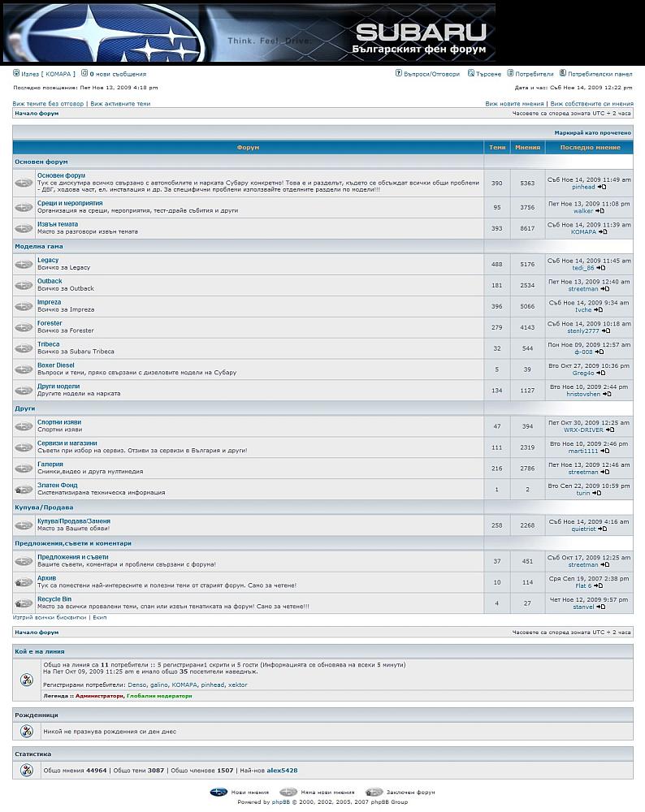
Task: Open the Екип team link
Action: pyautogui.click(x=99, y=618)
